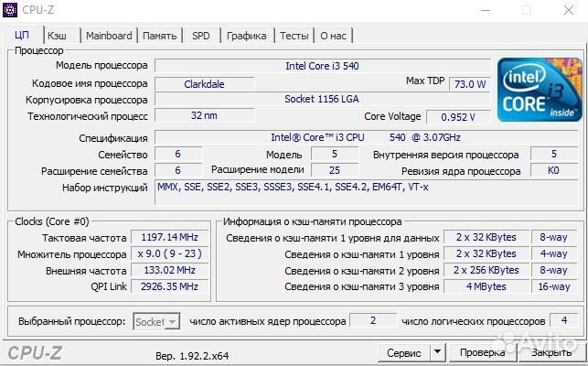Click the Семейство value 6
The image size is (588, 366).
click(x=178, y=154)
